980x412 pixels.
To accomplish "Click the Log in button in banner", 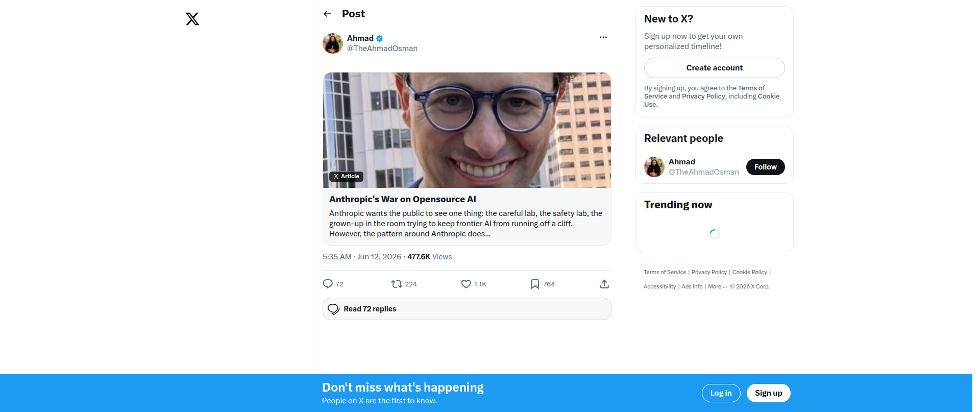I will point(721,393).
